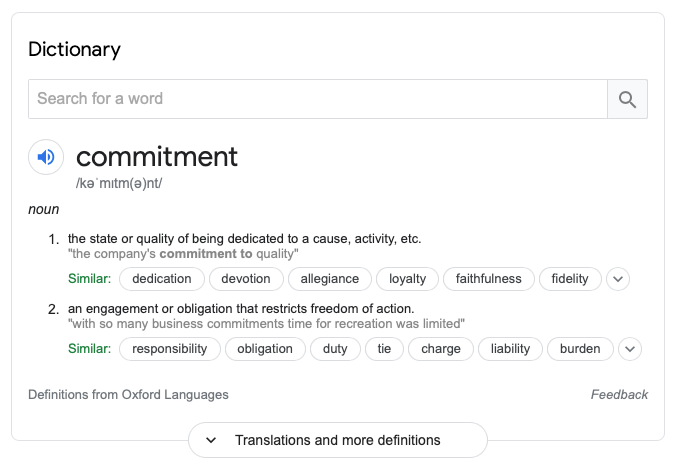Expand more synonyms after burden
The image size is (674, 465).
coord(630,349)
